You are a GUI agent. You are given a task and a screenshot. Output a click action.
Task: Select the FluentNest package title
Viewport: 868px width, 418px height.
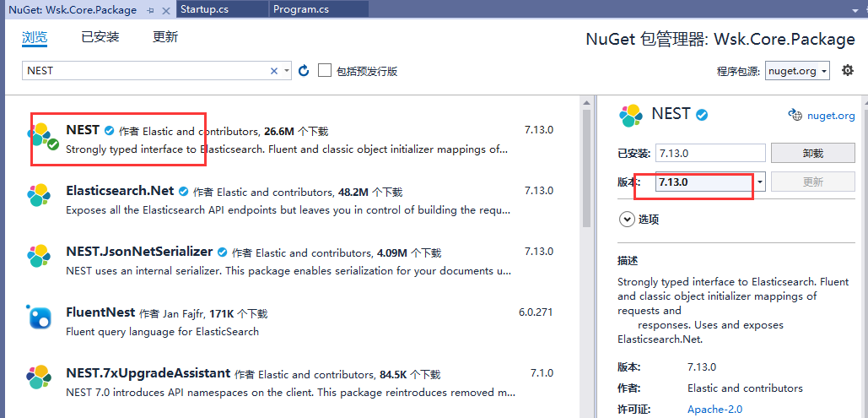tap(100, 312)
